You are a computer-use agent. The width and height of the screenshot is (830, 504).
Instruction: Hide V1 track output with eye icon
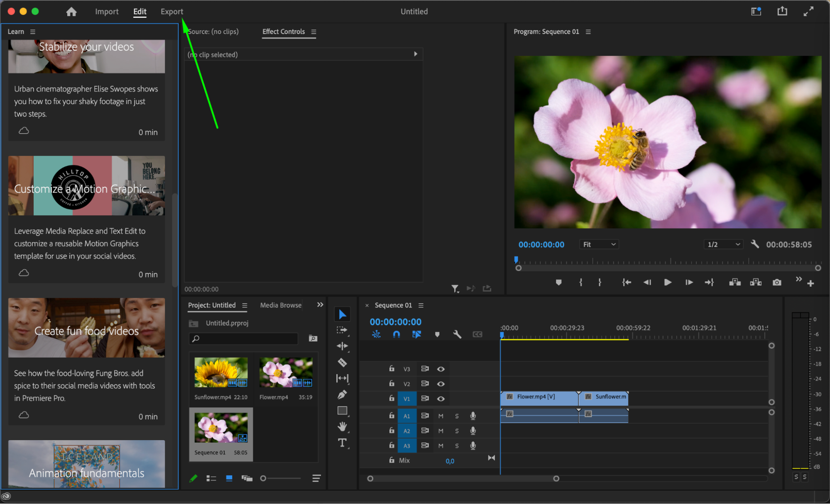coord(441,399)
